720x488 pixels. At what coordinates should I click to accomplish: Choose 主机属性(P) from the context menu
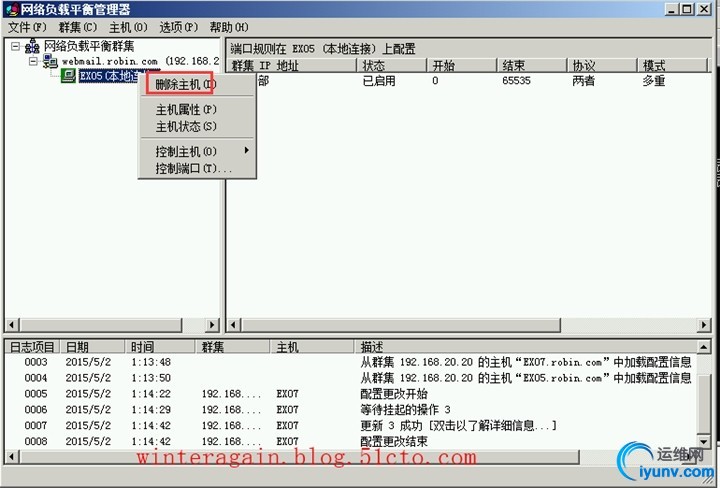[197, 110]
